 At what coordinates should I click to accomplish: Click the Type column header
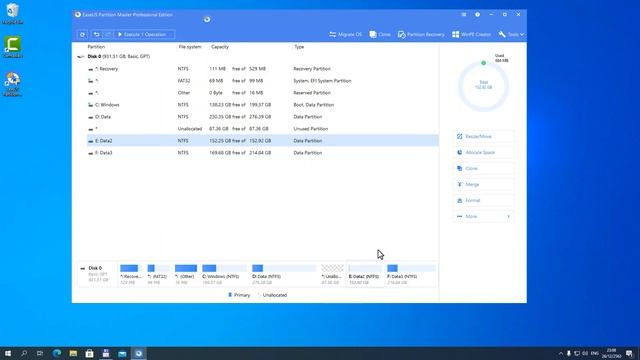tap(299, 47)
